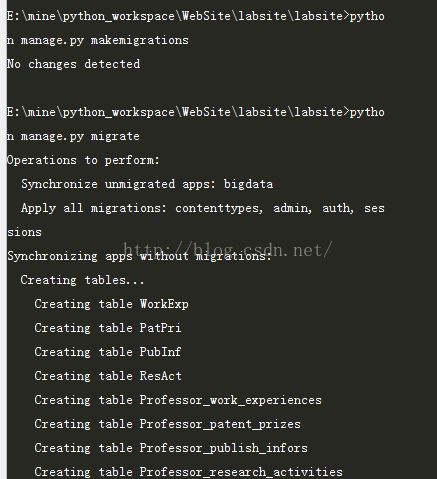Click 'Creating table PatPri' line
This screenshot has height=479, width=437.
click(108, 328)
